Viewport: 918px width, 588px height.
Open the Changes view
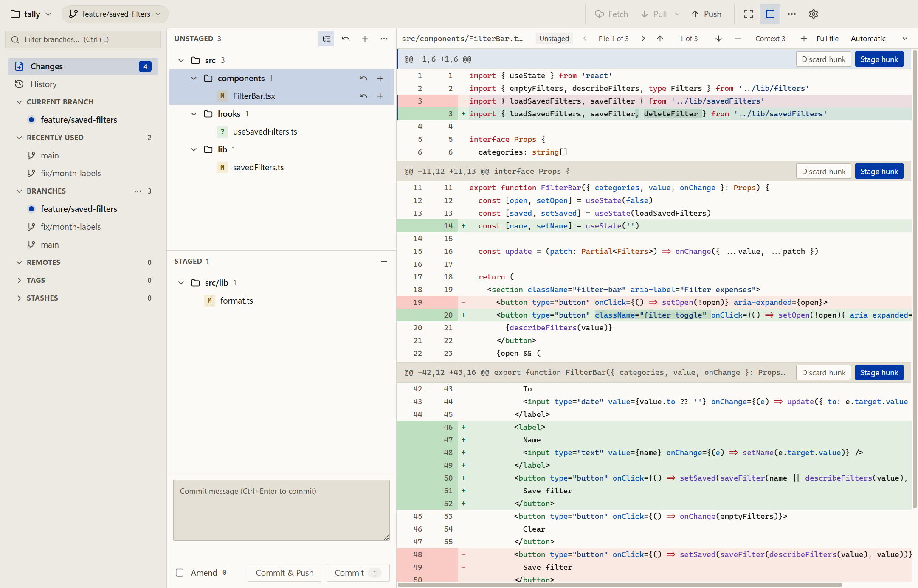coord(83,66)
